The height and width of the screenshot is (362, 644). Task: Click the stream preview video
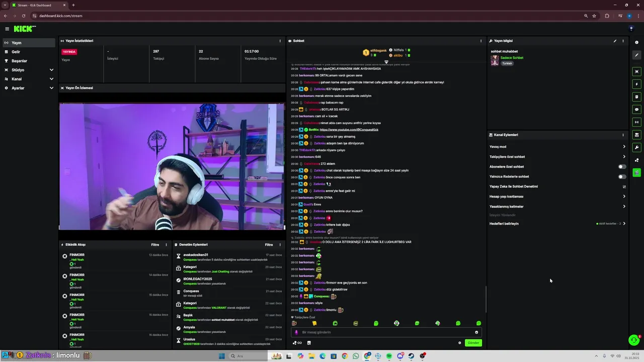(x=172, y=166)
